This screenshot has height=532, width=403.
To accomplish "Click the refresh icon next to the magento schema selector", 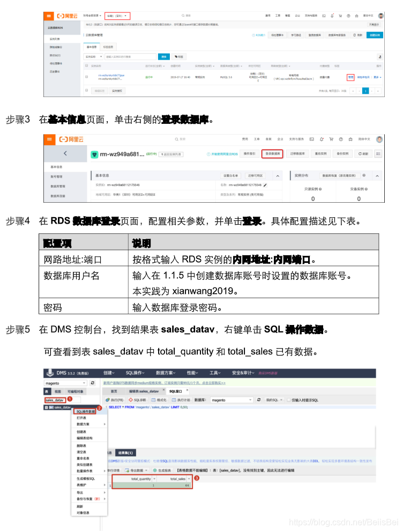I will 93,383.
